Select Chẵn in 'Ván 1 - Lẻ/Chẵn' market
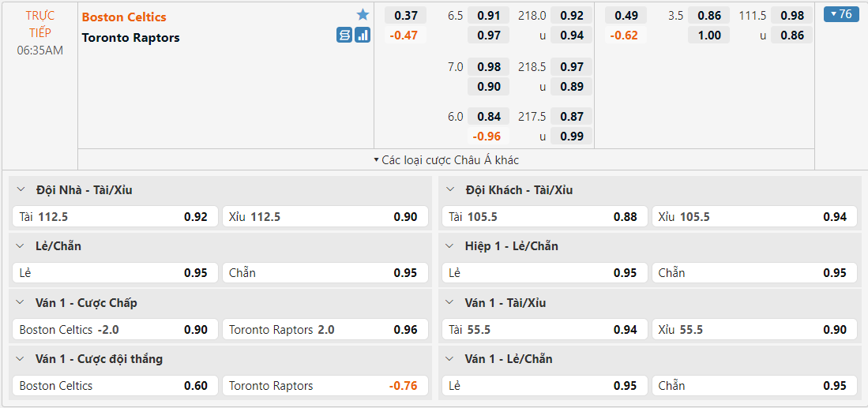Viewport: 868px width, 408px height. click(754, 386)
